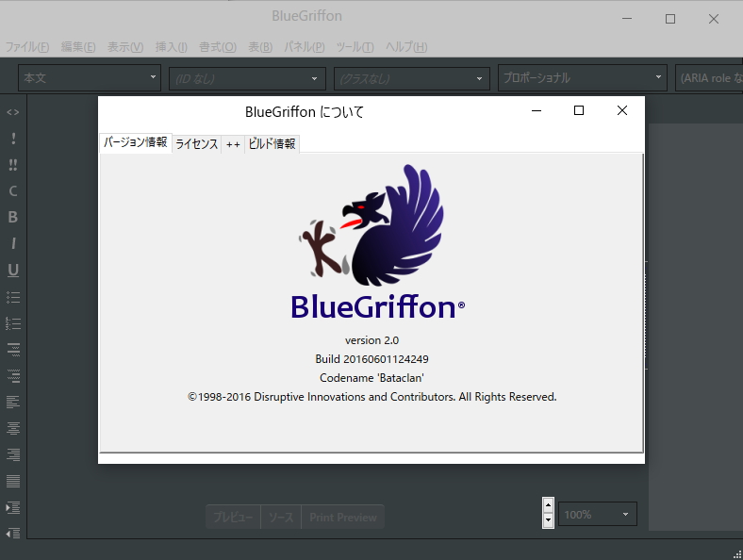Toggle italic with the I icon
743x560 pixels.
click(x=13, y=243)
